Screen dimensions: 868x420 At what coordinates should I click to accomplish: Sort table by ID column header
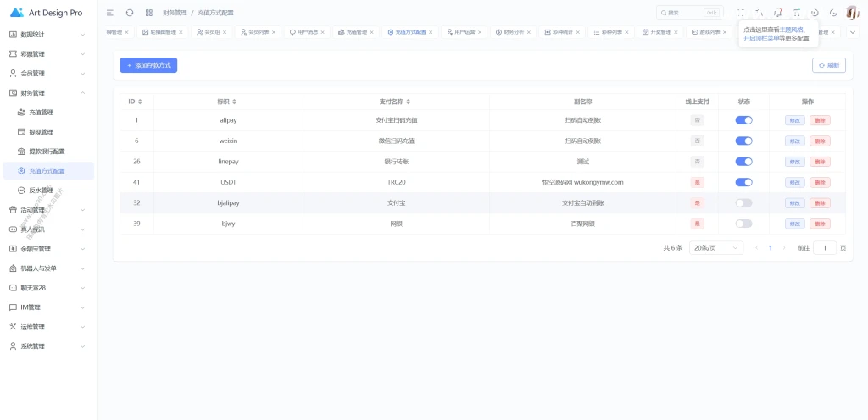135,102
